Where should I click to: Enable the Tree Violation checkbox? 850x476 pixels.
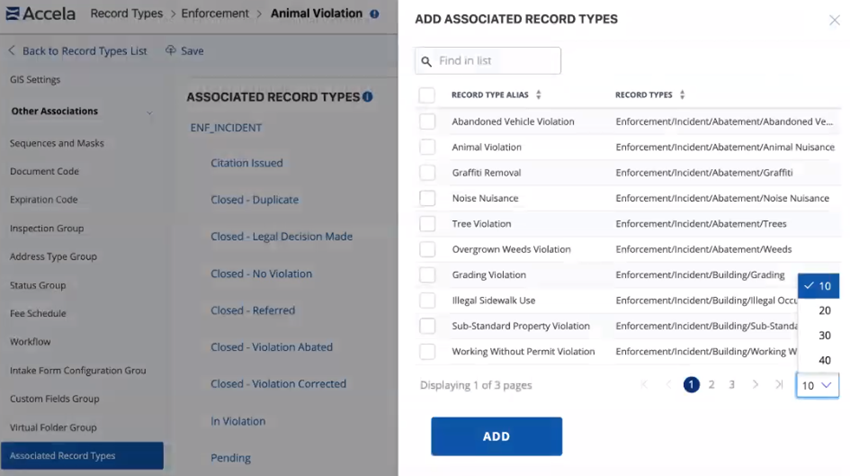427,224
